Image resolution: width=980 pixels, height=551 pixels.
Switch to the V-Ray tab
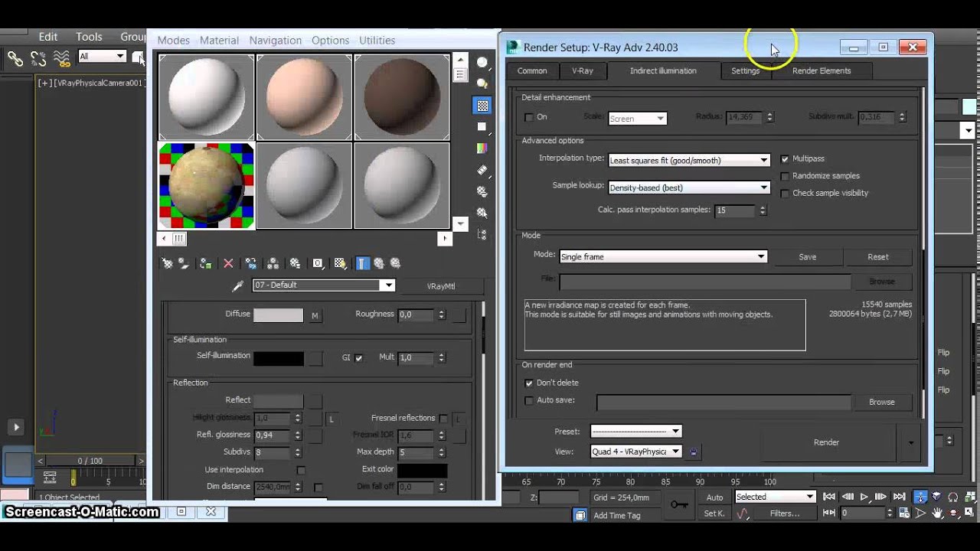(583, 71)
